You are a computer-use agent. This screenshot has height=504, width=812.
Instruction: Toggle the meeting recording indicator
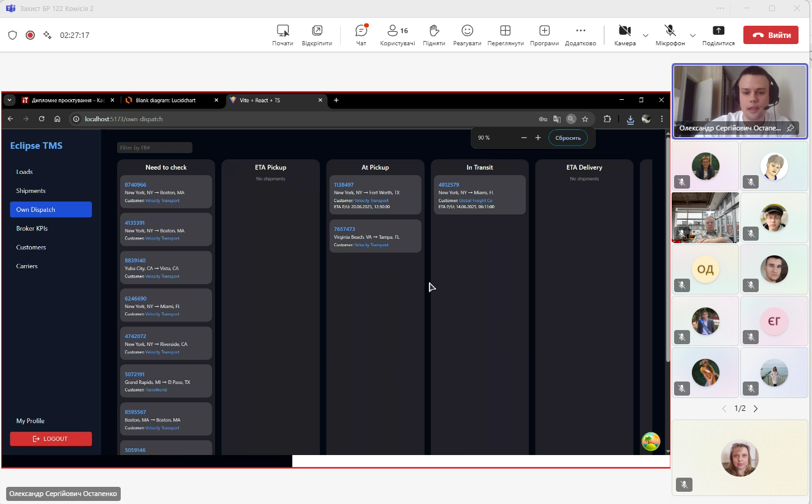[x=30, y=35]
